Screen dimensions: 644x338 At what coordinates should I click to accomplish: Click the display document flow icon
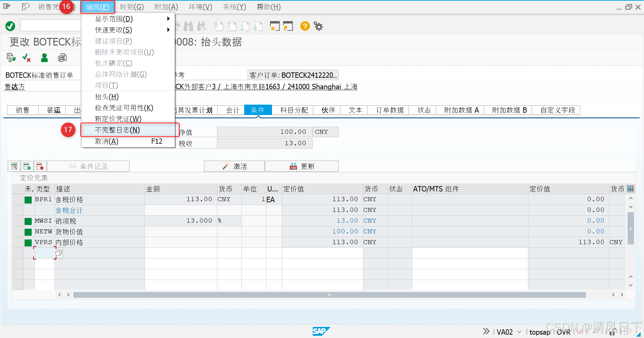coord(11,58)
